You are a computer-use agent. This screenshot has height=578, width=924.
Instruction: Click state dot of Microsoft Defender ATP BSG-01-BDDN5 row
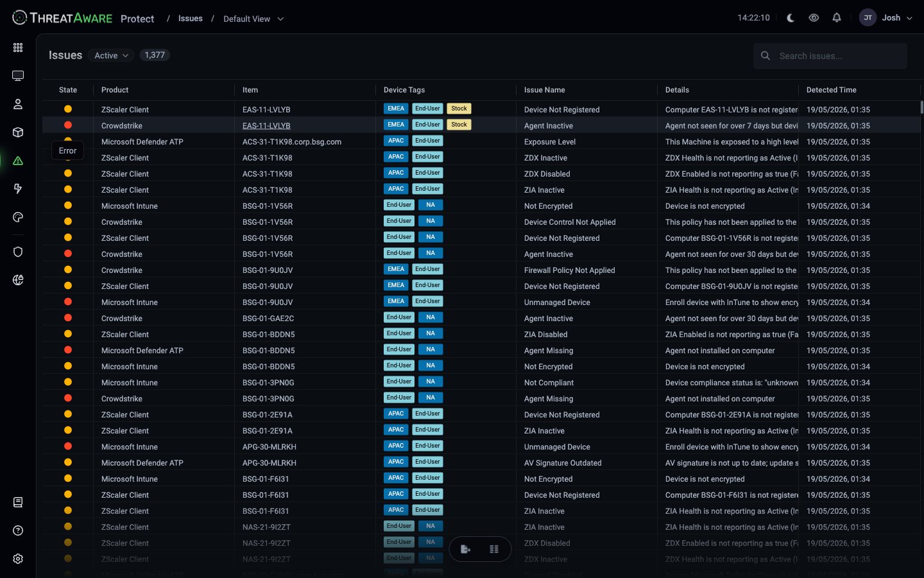68,350
